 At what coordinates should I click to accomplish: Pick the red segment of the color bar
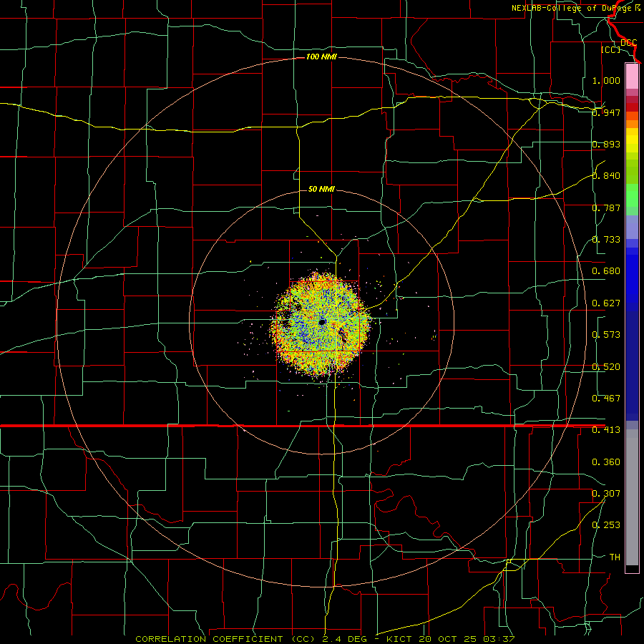click(x=632, y=107)
